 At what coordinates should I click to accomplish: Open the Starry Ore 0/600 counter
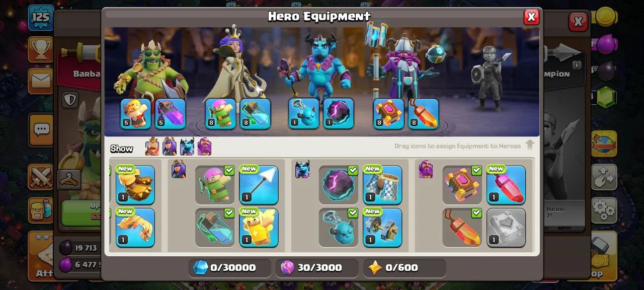pyautogui.click(x=405, y=268)
